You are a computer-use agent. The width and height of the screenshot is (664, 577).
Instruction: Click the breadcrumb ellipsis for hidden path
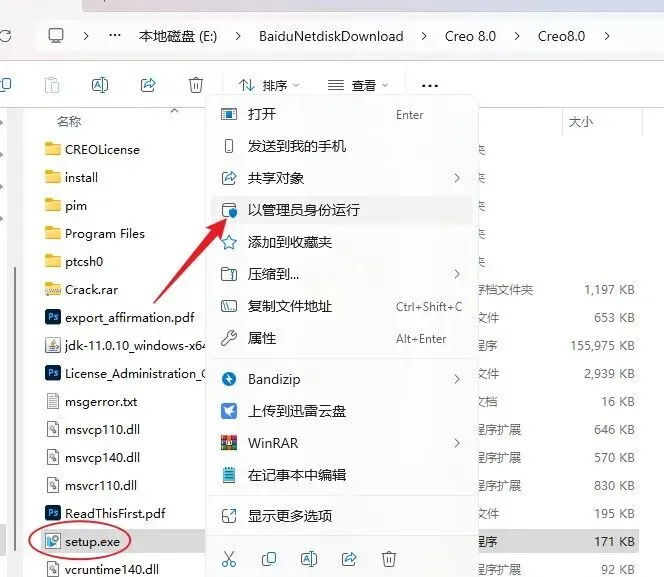115,35
